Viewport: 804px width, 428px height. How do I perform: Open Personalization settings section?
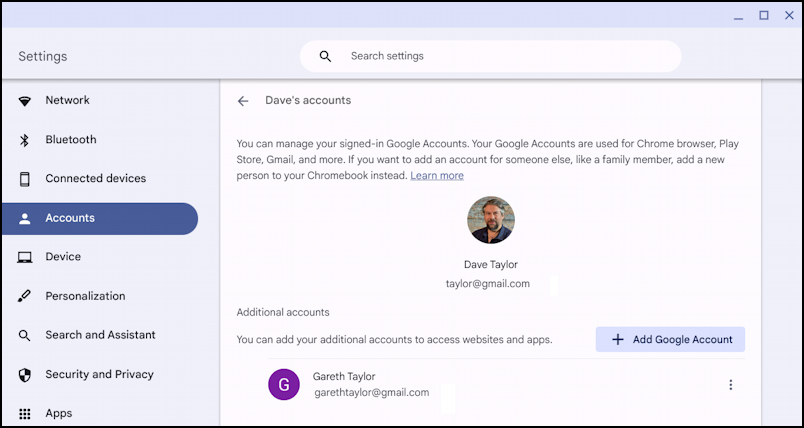[100, 296]
